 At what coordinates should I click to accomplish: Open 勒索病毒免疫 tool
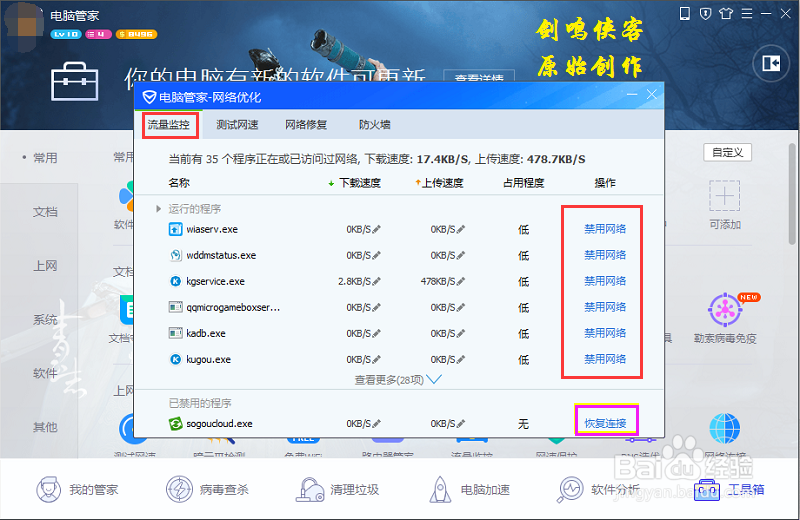click(x=725, y=318)
